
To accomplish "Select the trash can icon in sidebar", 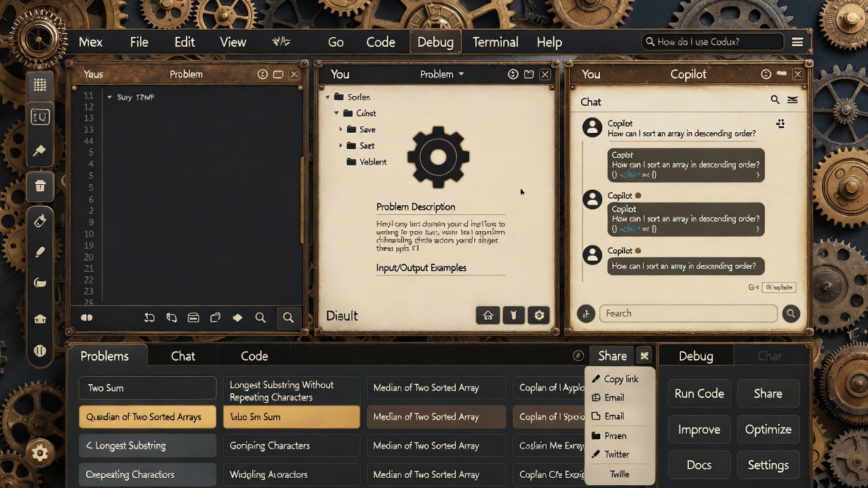I will click(x=40, y=186).
